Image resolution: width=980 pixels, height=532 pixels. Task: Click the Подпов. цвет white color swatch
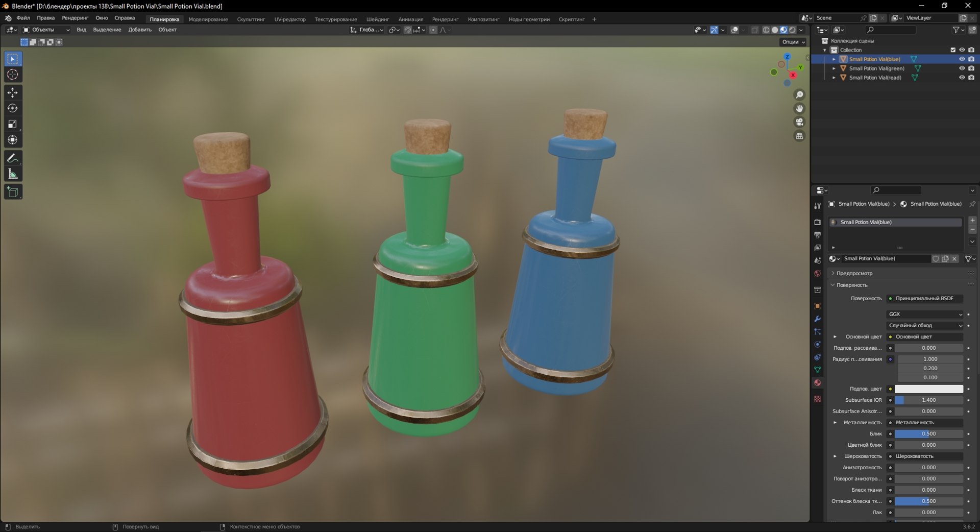coord(929,389)
